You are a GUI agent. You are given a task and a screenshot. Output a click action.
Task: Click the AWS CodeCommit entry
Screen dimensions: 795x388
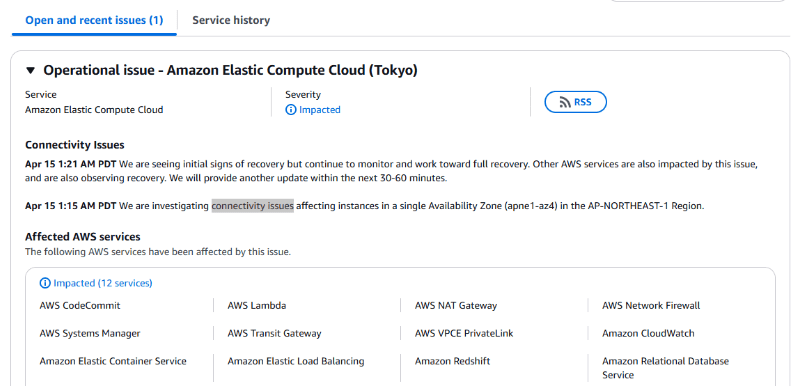[80, 306]
